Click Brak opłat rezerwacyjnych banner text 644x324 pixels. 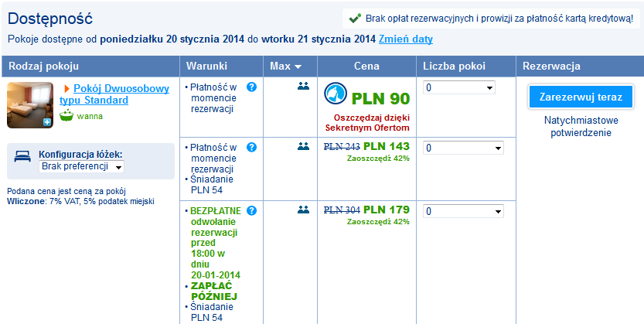[x=499, y=19]
